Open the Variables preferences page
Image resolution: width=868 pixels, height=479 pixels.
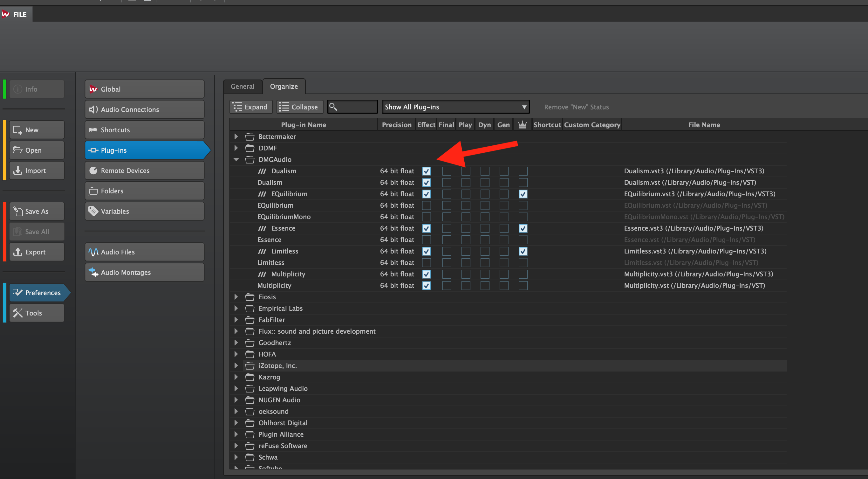(x=144, y=211)
